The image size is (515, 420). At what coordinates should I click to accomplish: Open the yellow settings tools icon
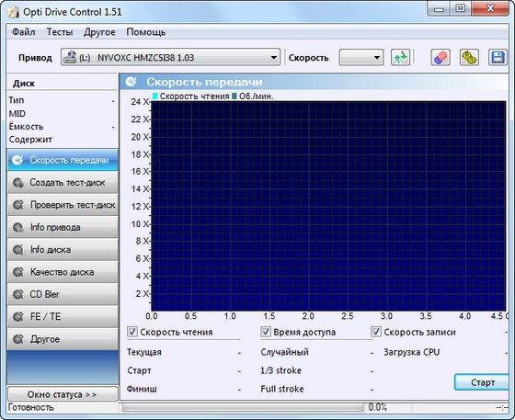(469, 58)
